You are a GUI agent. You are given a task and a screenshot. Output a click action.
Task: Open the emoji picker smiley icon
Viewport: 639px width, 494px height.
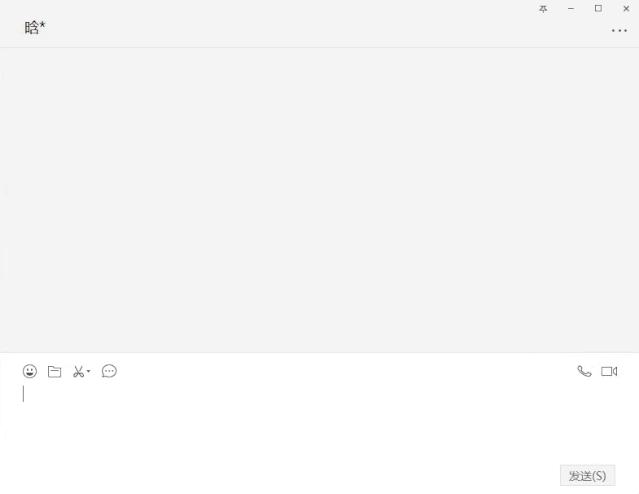coord(30,371)
